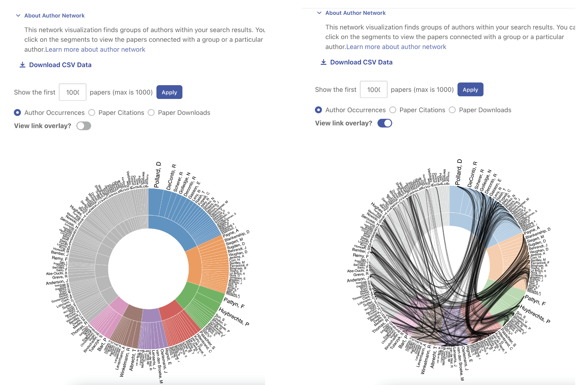This screenshot has height=385, width=588.
Task: Select the Pollard, D label on left chart
Action: [x=157, y=175]
